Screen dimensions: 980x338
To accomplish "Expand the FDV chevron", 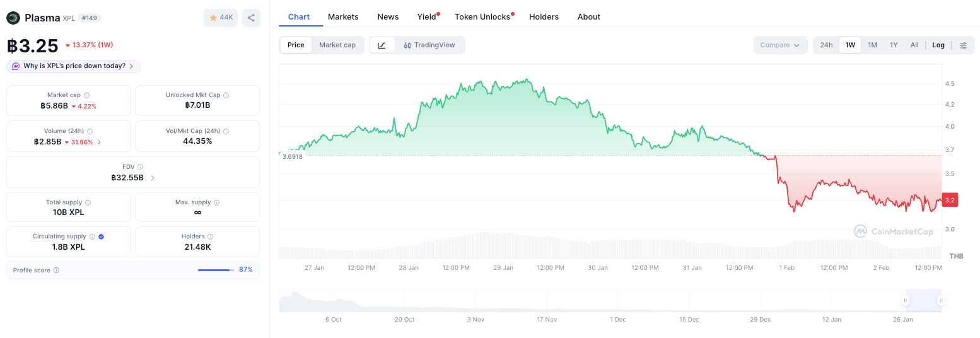I will click(x=153, y=178).
